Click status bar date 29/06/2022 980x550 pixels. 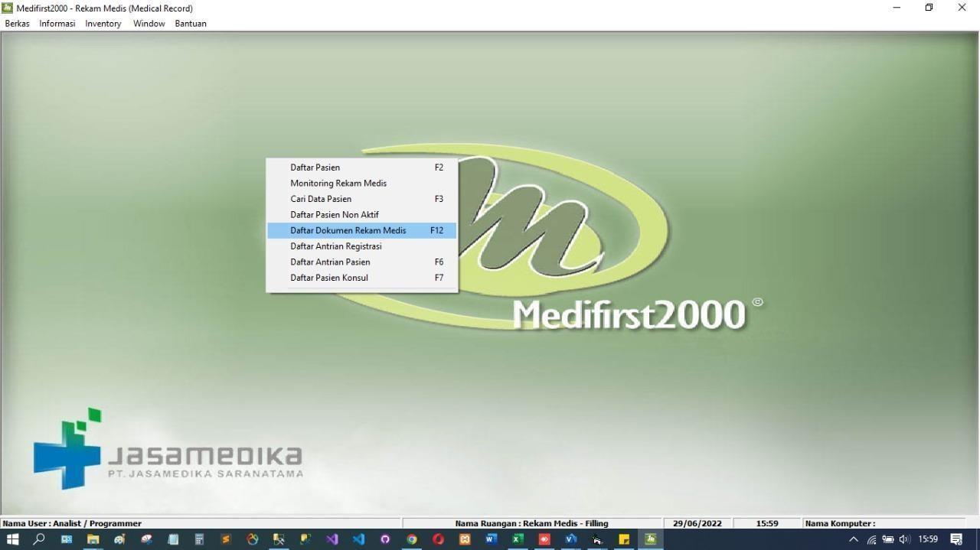click(697, 523)
